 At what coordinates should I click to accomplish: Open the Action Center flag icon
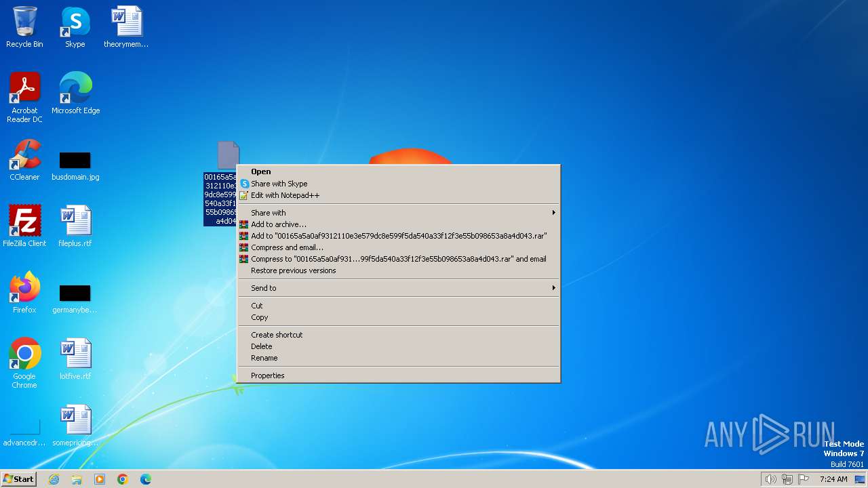804,479
